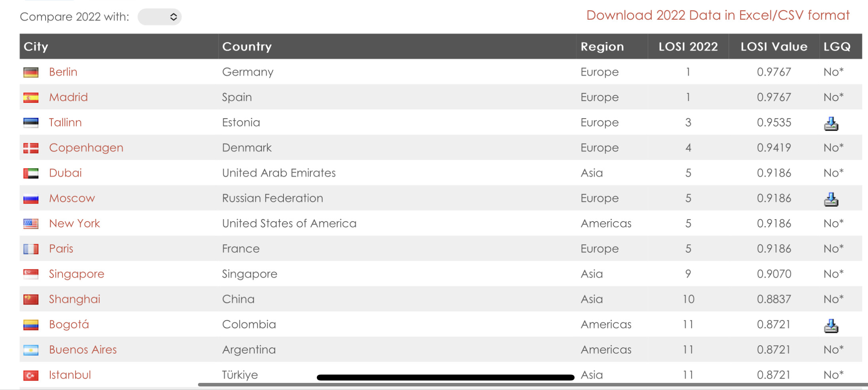This screenshot has width=868, height=390.
Task: Open the Berlin city link
Action: click(63, 72)
